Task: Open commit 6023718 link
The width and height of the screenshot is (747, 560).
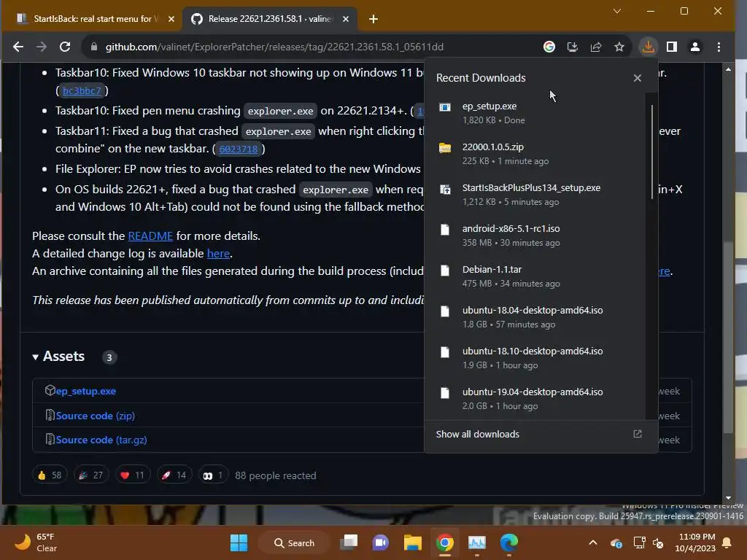Action: (239, 149)
